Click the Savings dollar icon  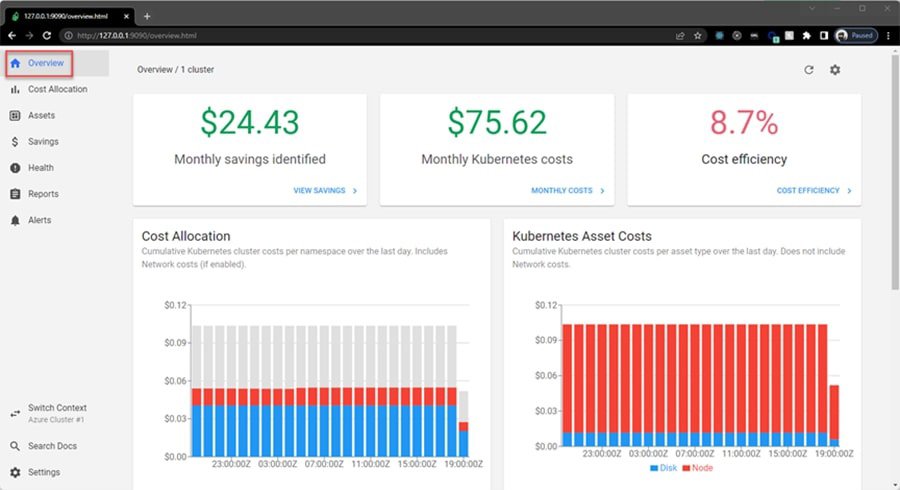coord(15,142)
